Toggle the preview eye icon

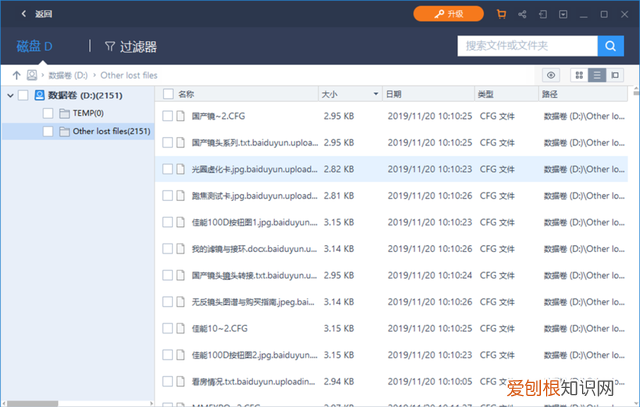tap(550, 75)
